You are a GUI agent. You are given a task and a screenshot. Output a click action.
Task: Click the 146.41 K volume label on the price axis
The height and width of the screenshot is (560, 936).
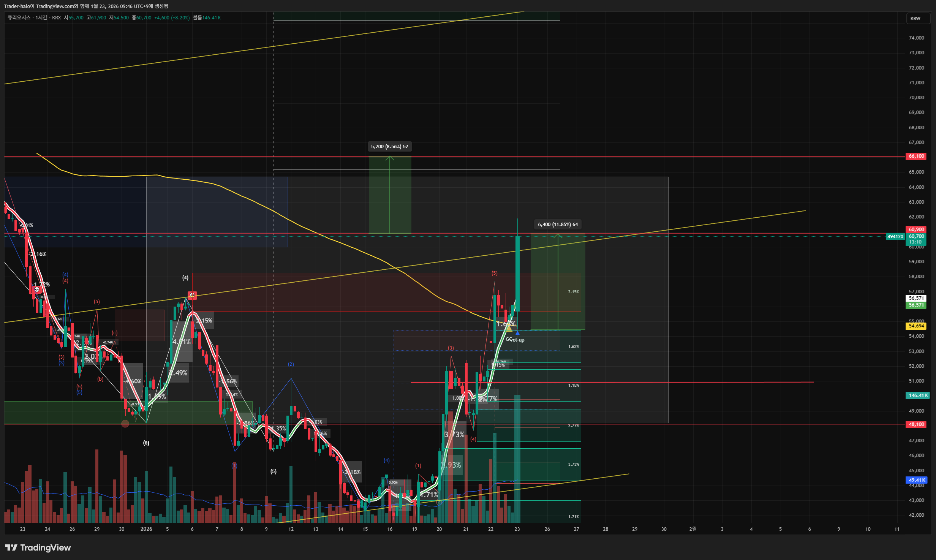[918, 395]
